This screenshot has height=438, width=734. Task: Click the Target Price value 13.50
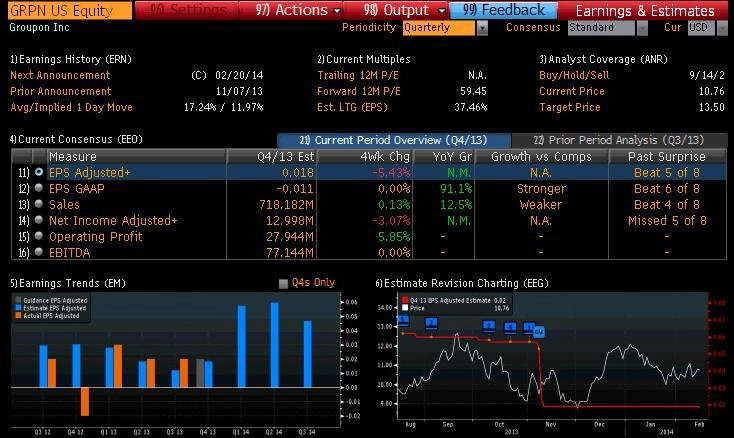712,107
